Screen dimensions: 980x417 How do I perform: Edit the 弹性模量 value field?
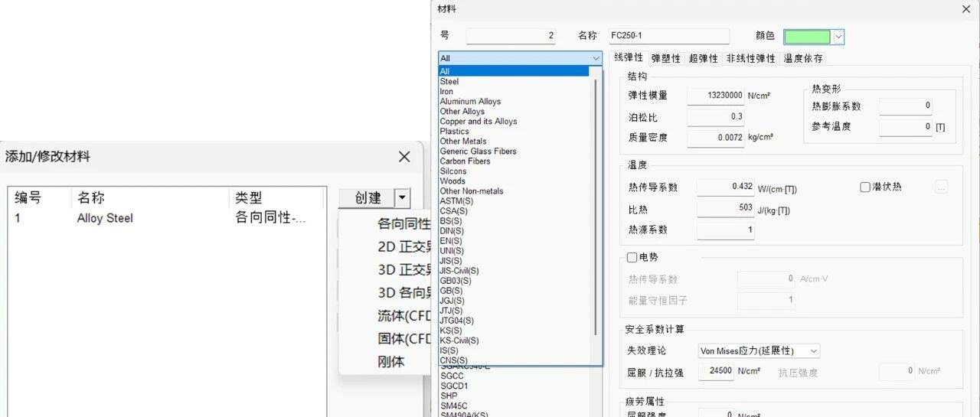click(x=716, y=96)
